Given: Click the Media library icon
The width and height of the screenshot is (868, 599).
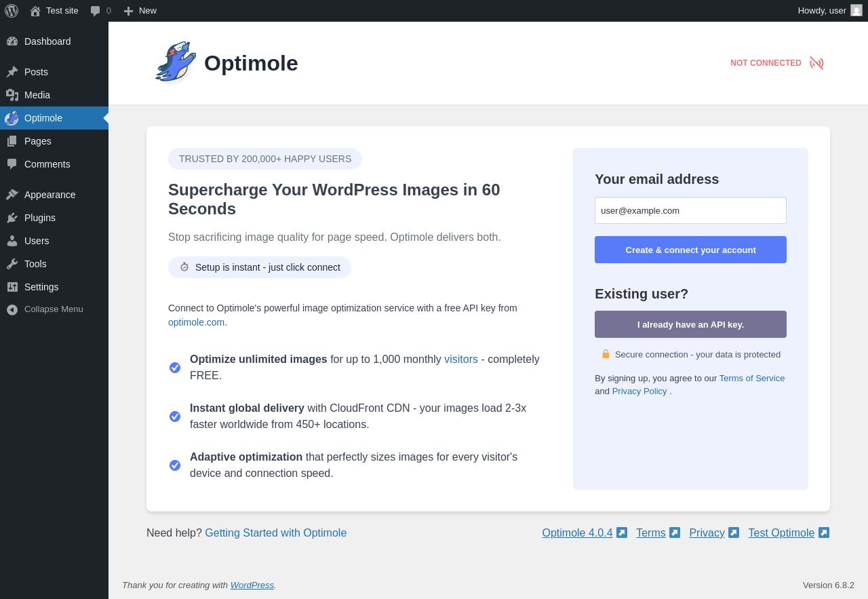Looking at the screenshot, I should (12, 95).
